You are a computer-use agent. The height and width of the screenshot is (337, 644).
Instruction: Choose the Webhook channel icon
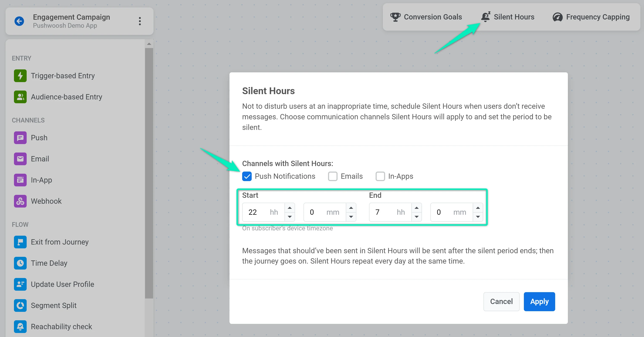tap(20, 201)
